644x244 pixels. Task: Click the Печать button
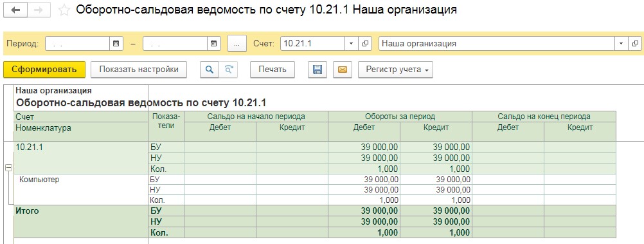click(273, 70)
